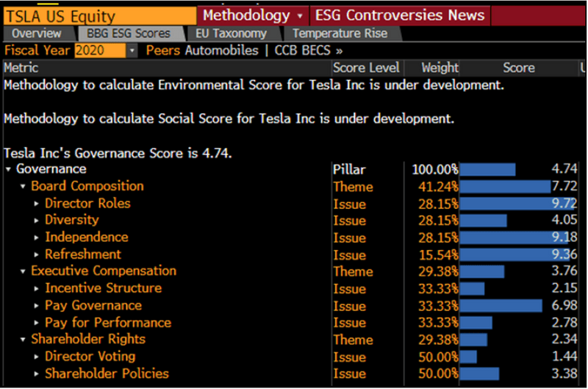Select the Diversity label
588x389 pixels.
[x=72, y=220]
